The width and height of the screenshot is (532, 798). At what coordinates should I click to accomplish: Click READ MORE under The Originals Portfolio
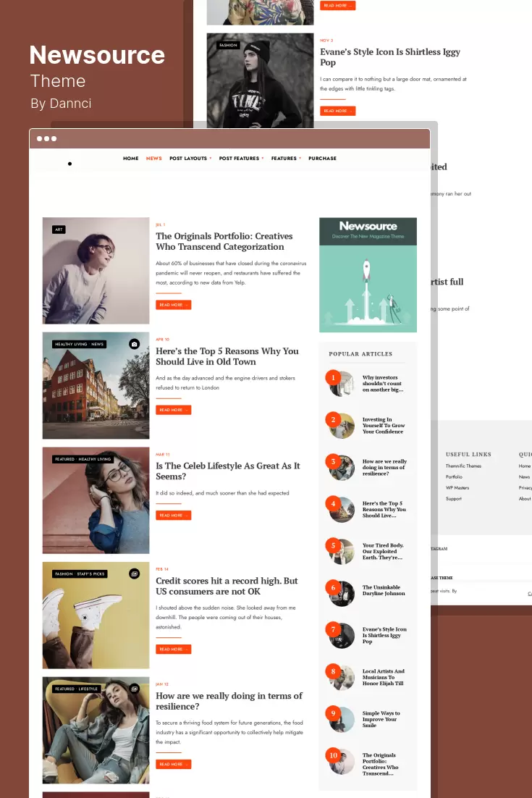tap(174, 305)
